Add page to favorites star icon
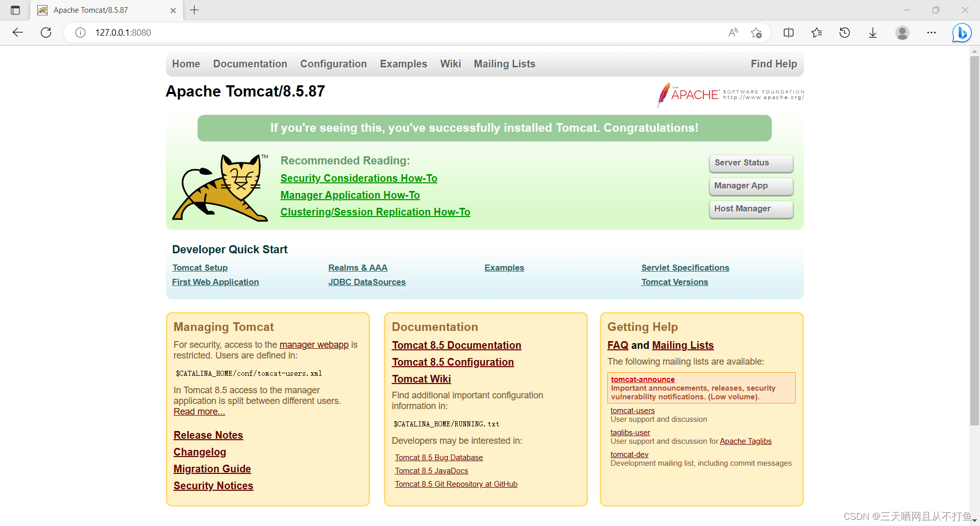 [756, 33]
